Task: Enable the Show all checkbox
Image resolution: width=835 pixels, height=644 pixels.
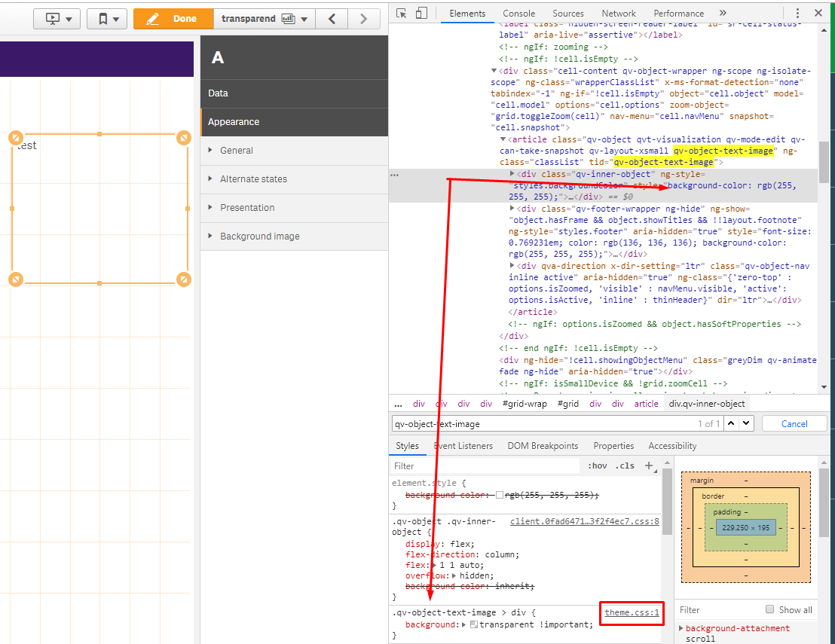Action: [x=769, y=609]
